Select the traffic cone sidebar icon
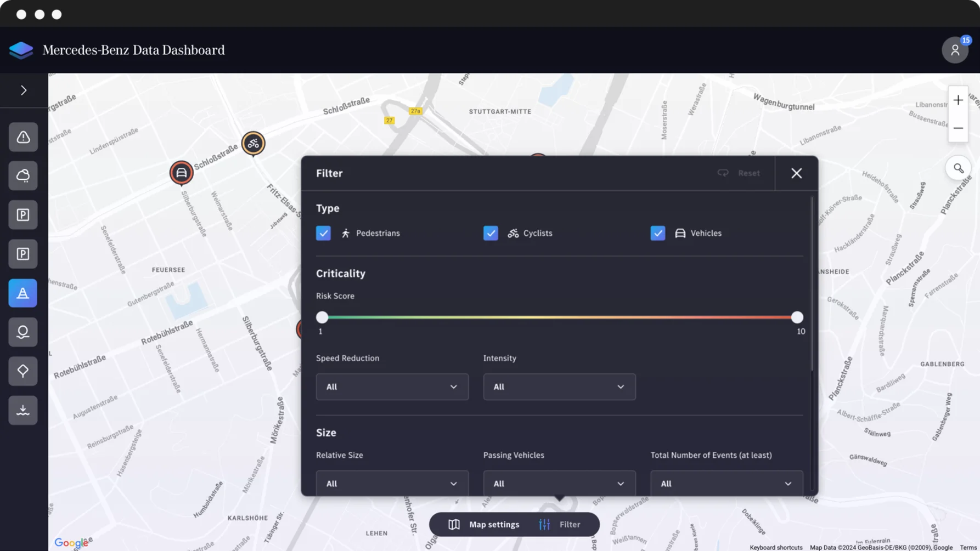 [23, 293]
